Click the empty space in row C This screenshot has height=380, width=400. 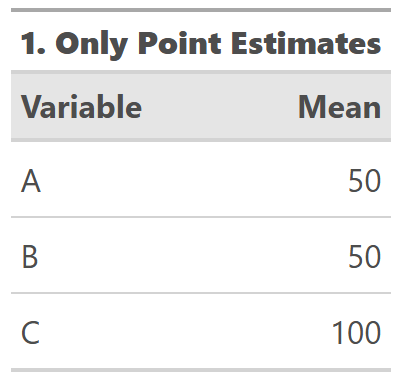click(185, 332)
